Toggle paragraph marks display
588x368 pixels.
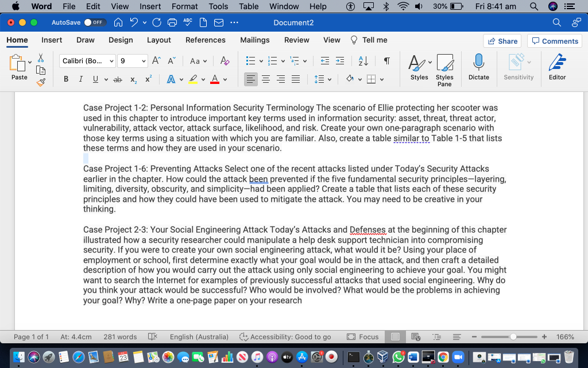(x=386, y=60)
